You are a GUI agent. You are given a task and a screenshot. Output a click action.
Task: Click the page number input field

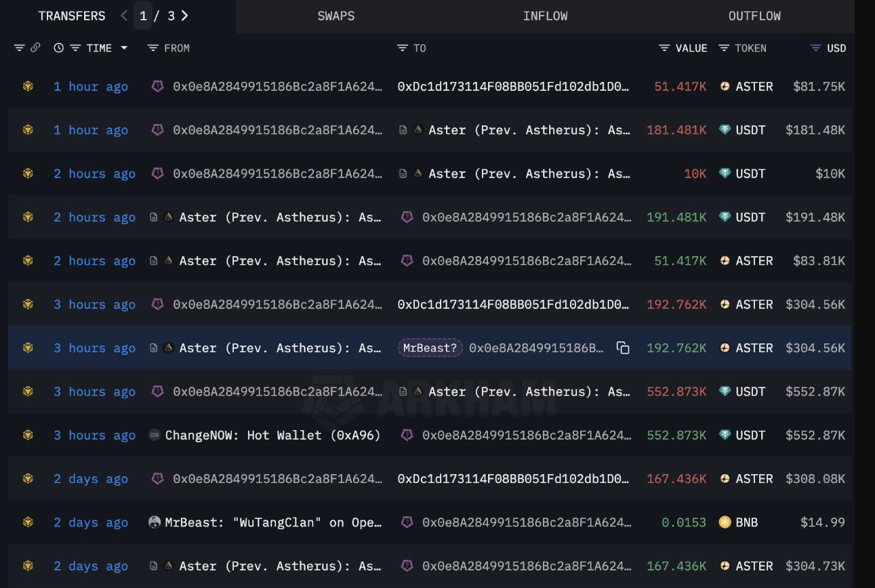(x=143, y=16)
